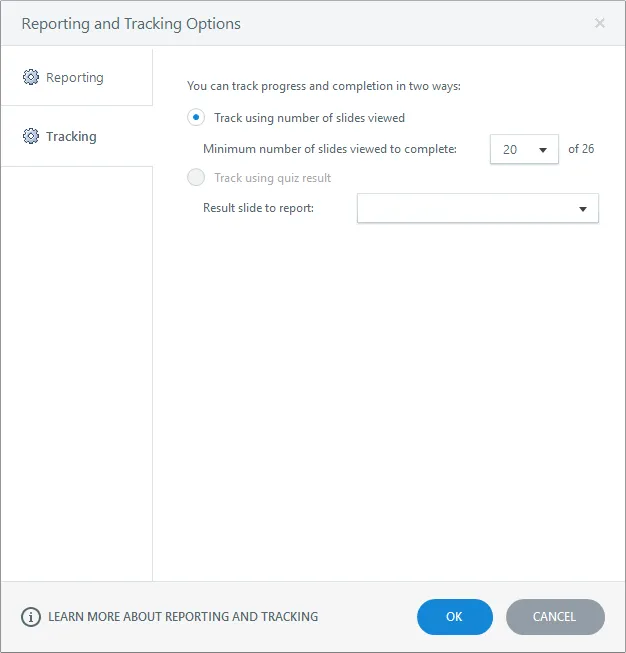
Task: Click the dialog title Reporting and Tracking Options
Action: pyautogui.click(x=131, y=24)
